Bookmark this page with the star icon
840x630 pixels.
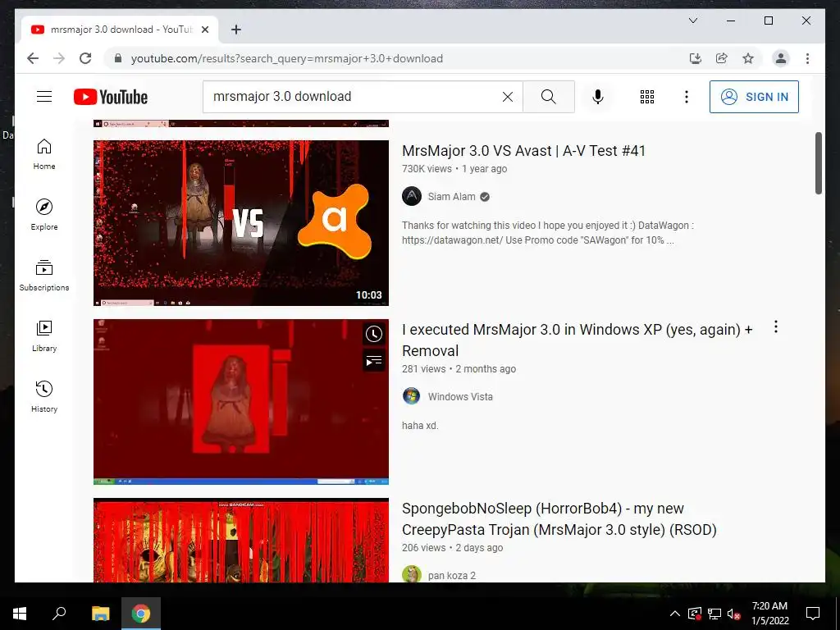click(x=748, y=58)
